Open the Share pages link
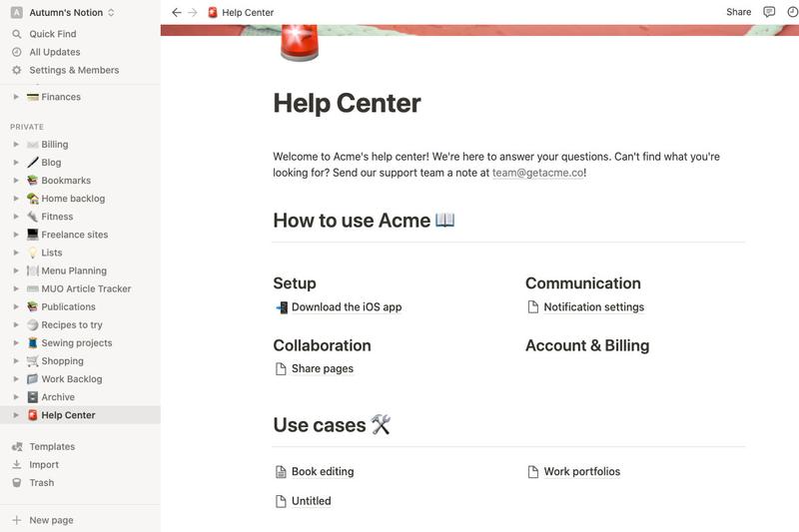 322,369
